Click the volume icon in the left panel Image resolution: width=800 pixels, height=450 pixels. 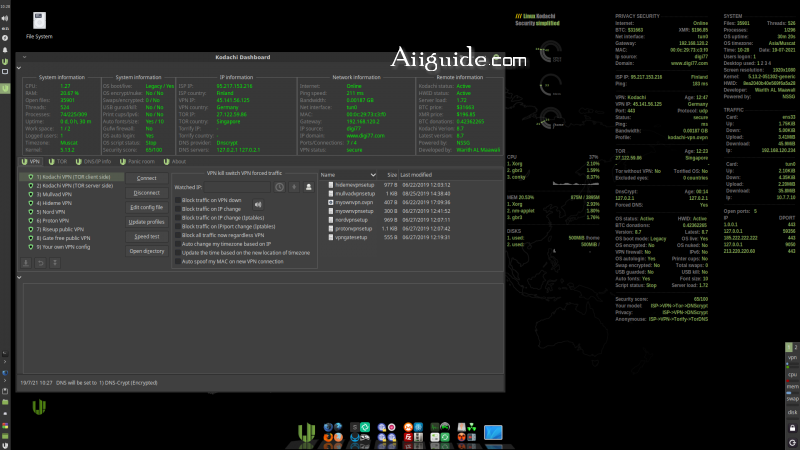click(5, 18)
